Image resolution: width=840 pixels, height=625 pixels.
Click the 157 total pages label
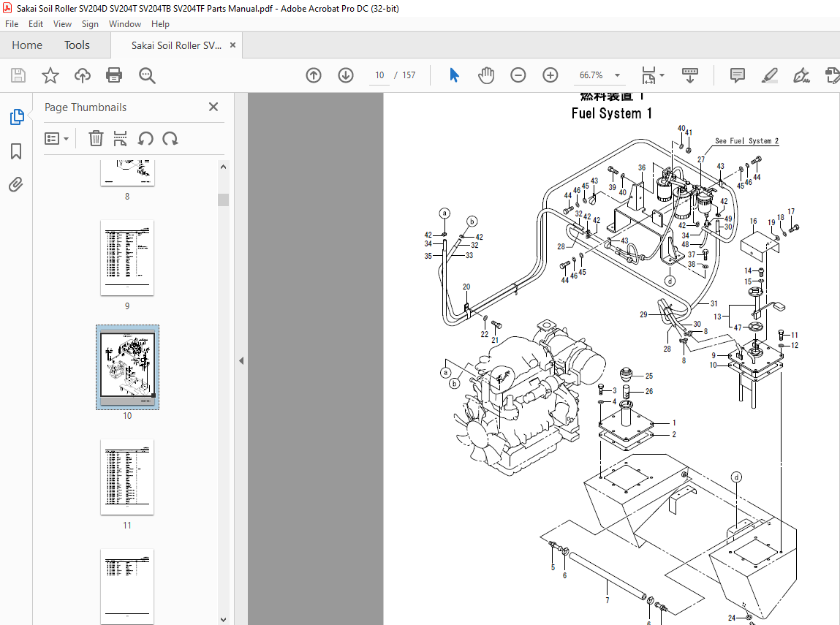[x=409, y=75]
